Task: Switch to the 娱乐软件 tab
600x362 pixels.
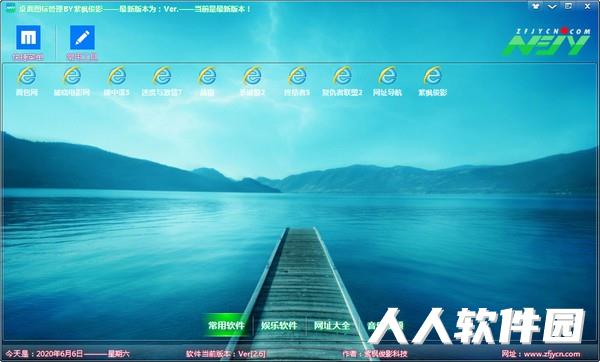Action: pyautogui.click(x=279, y=326)
